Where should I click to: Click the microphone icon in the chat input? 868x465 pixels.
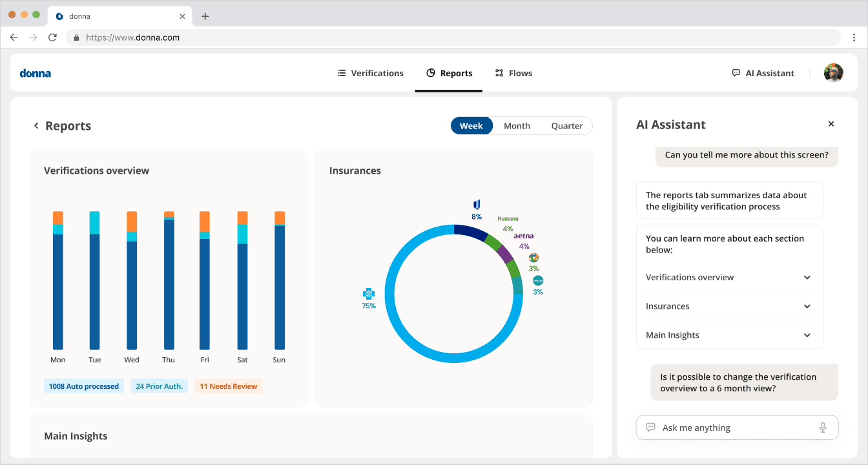(823, 428)
